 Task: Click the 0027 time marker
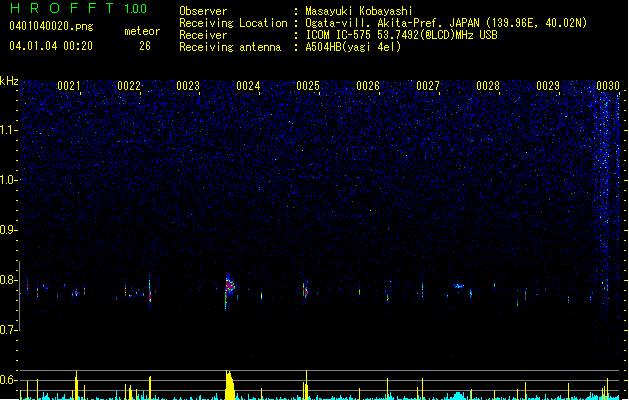[x=428, y=86]
